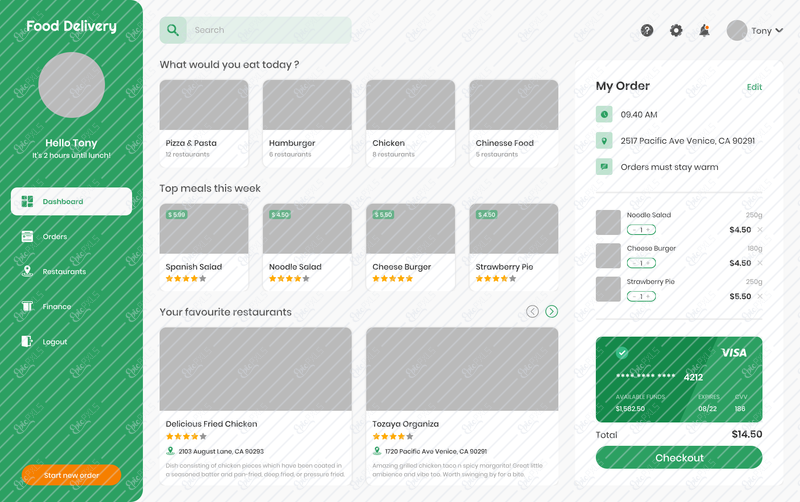Screen dimensions: 800x502
Task: Click the $14.50 total amount
Action: click(x=747, y=435)
